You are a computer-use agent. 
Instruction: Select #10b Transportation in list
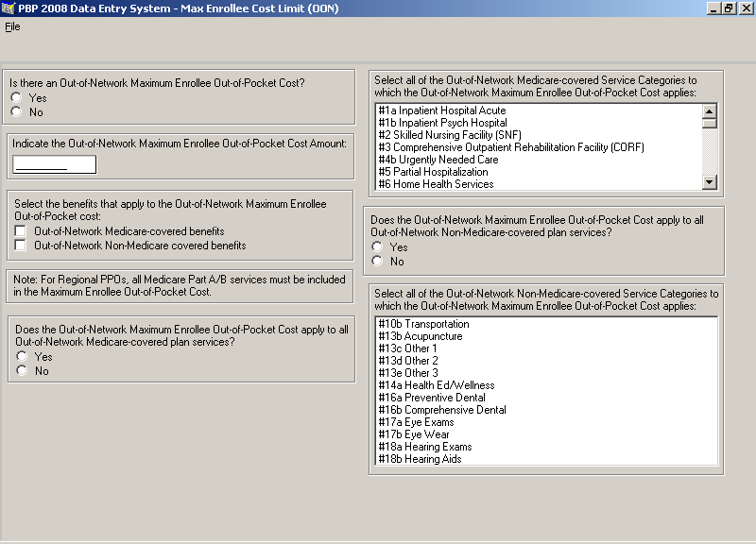coord(546,324)
